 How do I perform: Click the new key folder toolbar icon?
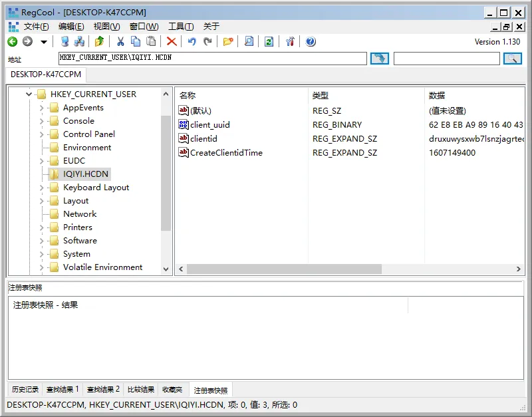(x=227, y=41)
